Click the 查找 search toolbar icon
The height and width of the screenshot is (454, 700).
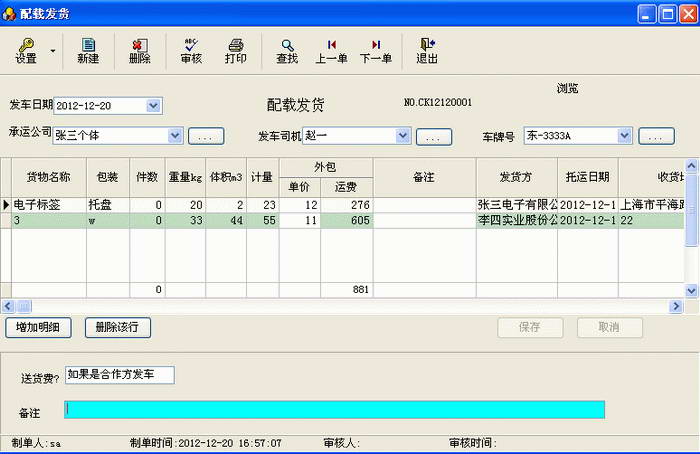point(287,51)
